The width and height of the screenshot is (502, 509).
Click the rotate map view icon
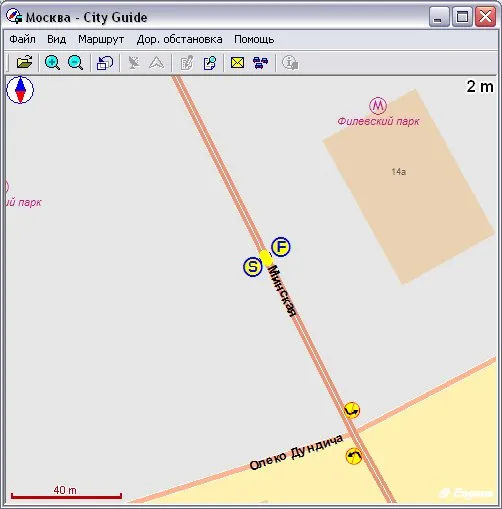pos(105,62)
